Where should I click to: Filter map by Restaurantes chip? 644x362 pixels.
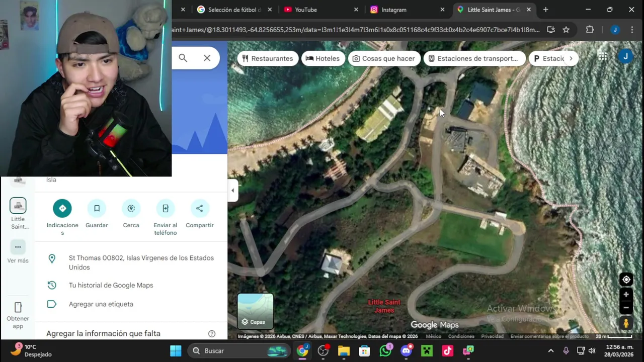[x=268, y=58]
